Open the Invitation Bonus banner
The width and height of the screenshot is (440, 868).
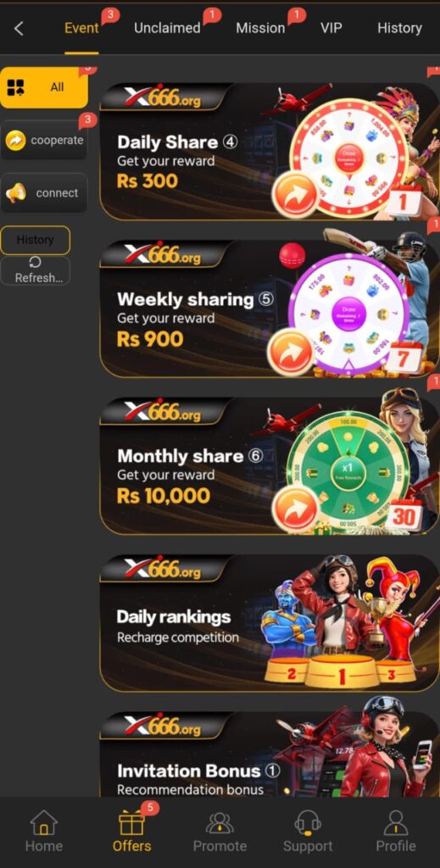click(269, 754)
